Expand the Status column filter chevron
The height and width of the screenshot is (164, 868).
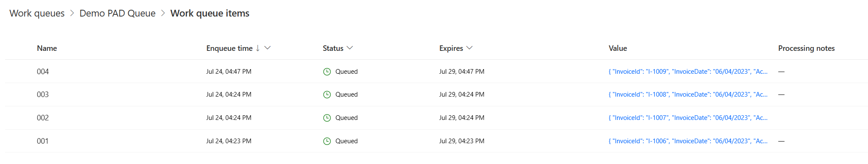(x=349, y=48)
